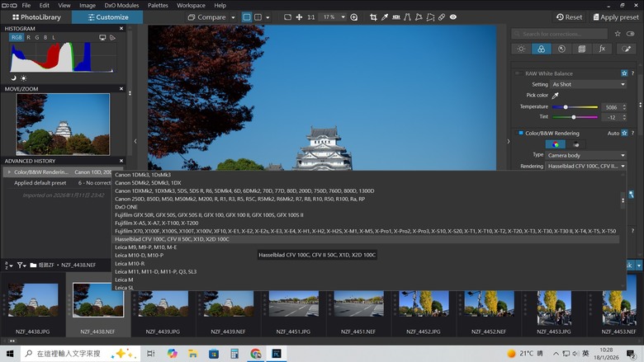
Task: Open the Palettes menu
Action: pos(158,5)
